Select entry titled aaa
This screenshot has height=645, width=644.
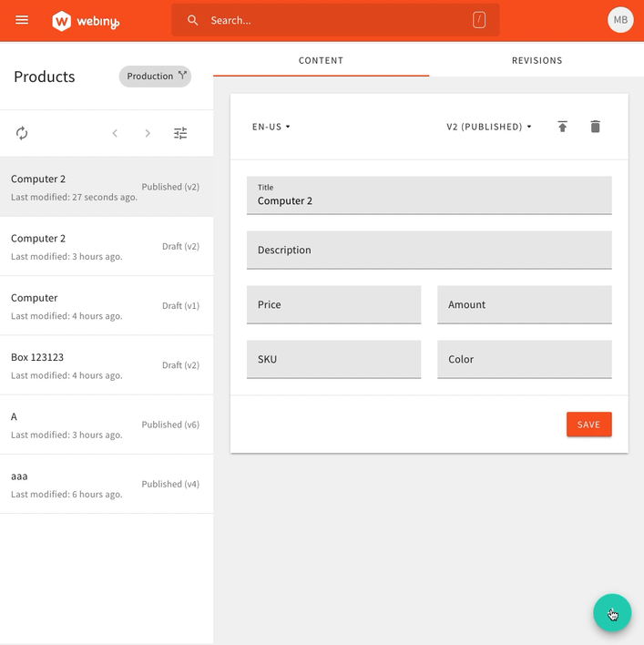(x=107, y=484)
